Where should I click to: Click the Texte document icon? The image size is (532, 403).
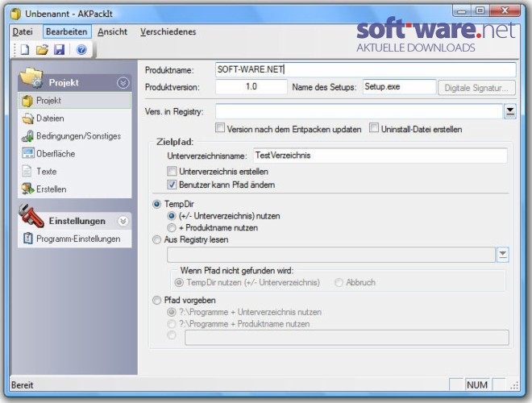click(27, 171)
